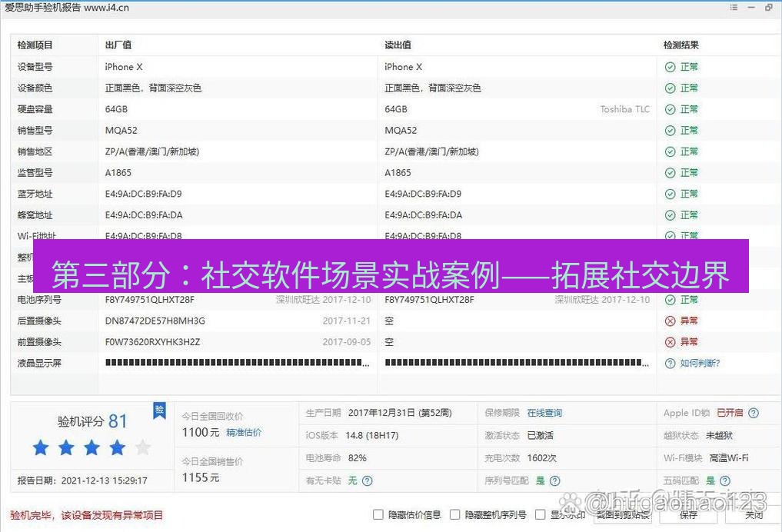Click the fifth star of the rating control
Image resolution: width=782 pixels, height=532 pixels.
pos(143,447)
